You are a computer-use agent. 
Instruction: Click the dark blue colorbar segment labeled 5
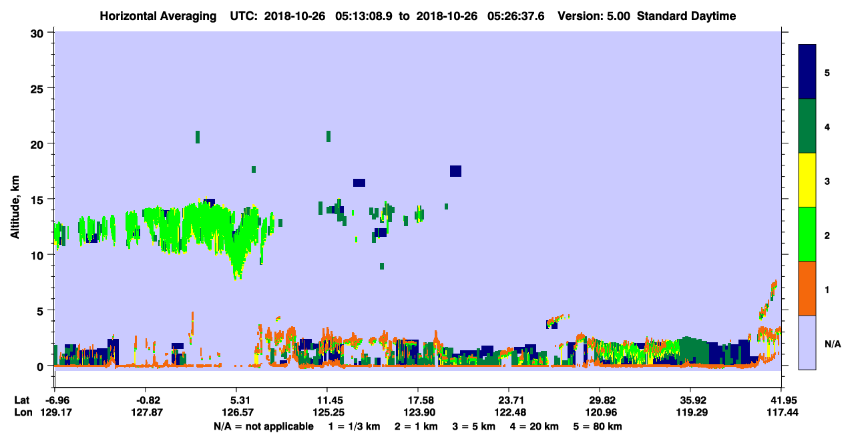[807, 72]
